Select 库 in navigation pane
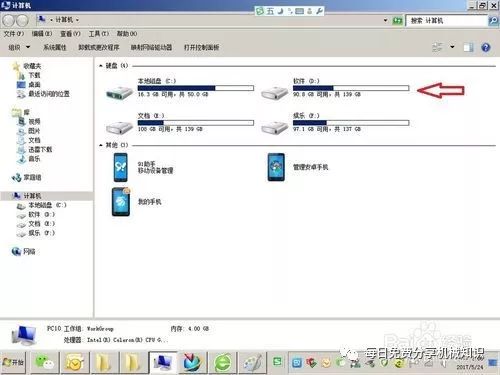 click(21, 112)
